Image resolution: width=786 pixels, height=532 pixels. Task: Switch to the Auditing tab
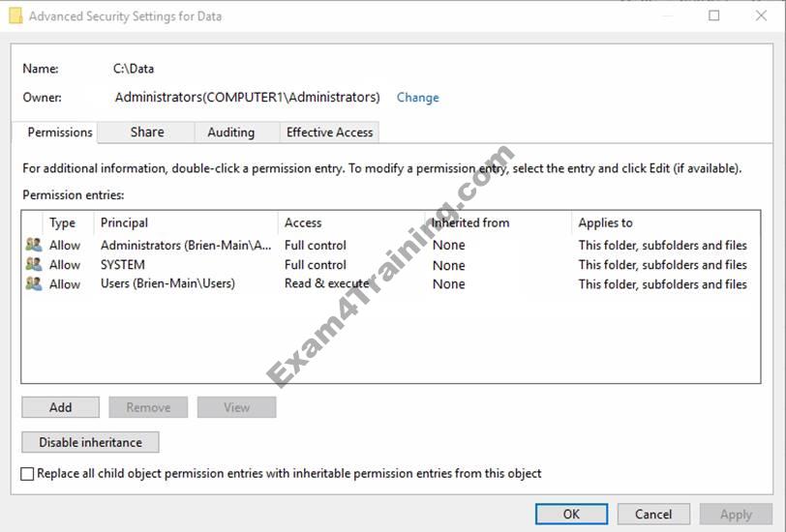click(x=231, y=133)
